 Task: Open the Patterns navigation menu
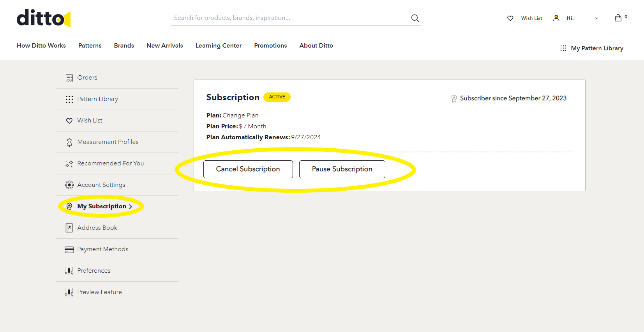(x=90, y=46)
